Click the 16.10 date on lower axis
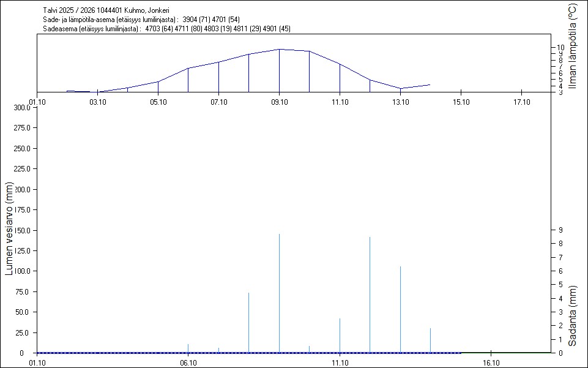 pos(491,362)
